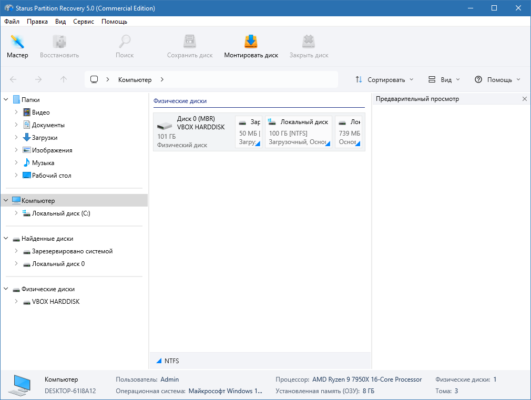Screen dimensions: 531x400
Task: Select the Рабочий стол desktop icon
Action: (26, 175)
